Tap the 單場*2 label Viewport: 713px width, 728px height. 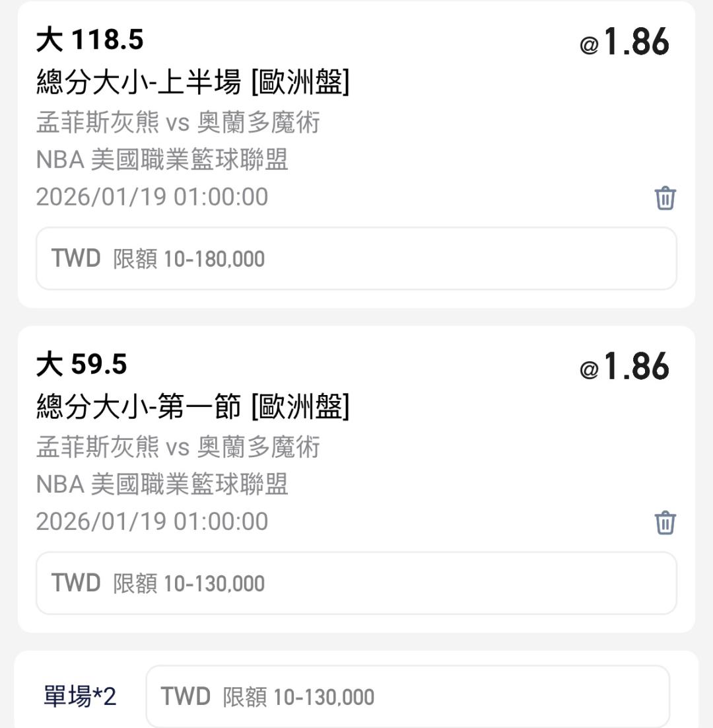point(80,697)
